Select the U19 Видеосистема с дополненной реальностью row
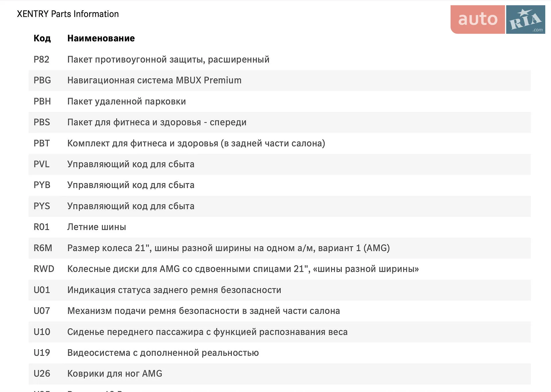The width and height of the screenshot is (551, 392). pos(280,353)
